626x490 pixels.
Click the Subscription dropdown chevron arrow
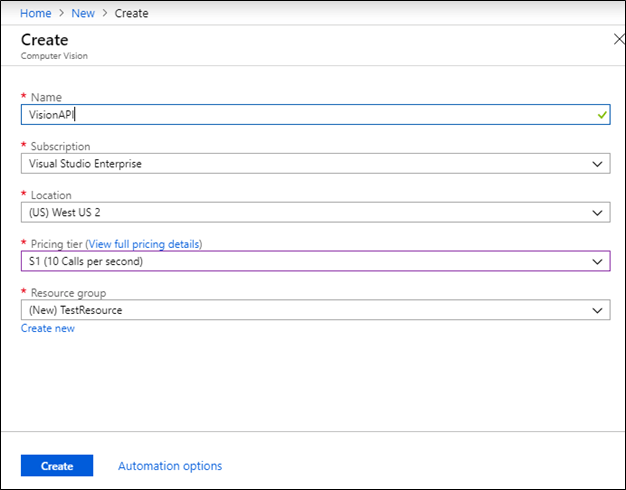click(x=598, y=163)
